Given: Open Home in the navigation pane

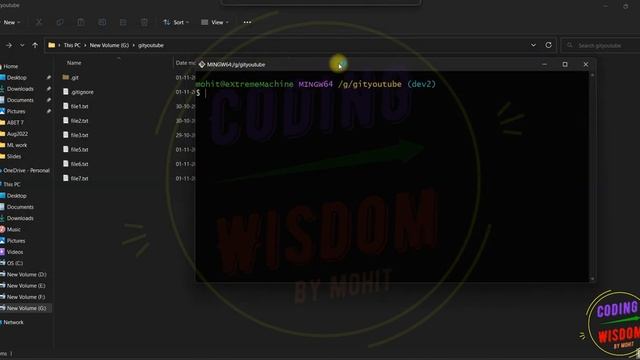Looking at the screenshot, I should coord(10,66).
